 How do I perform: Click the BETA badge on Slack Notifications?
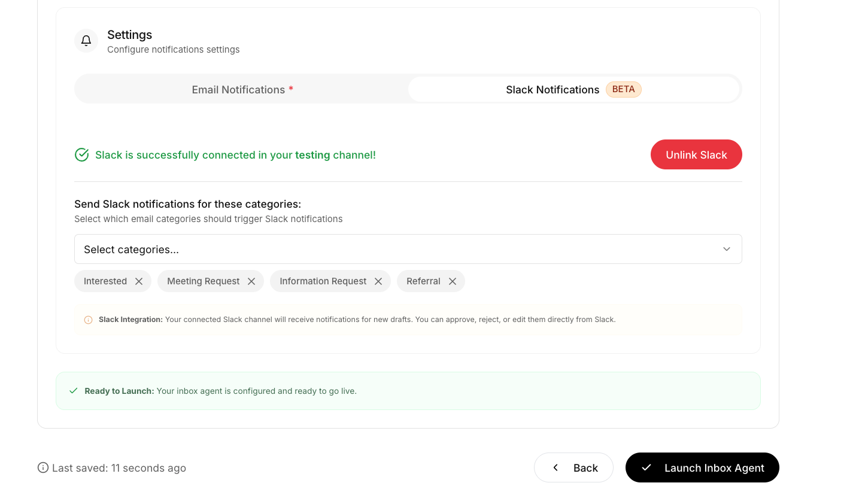[x=623, y=89]
